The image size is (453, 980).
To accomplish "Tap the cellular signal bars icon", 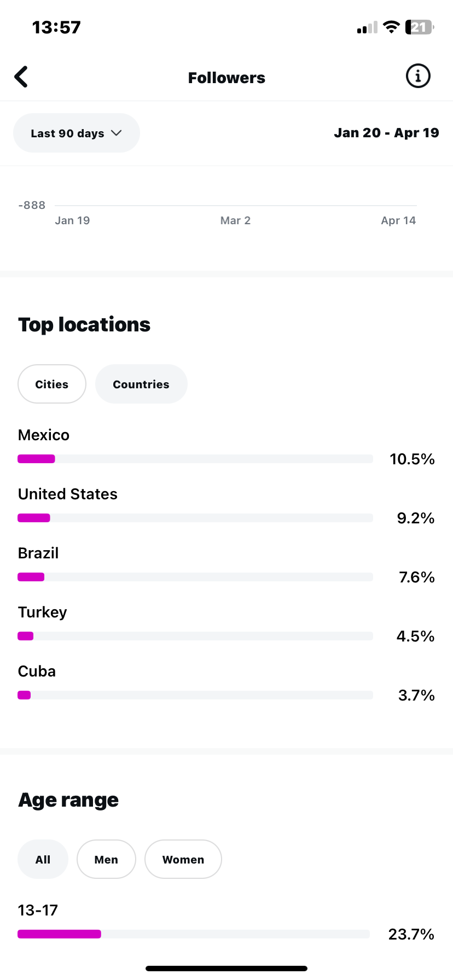I will 367,27.
